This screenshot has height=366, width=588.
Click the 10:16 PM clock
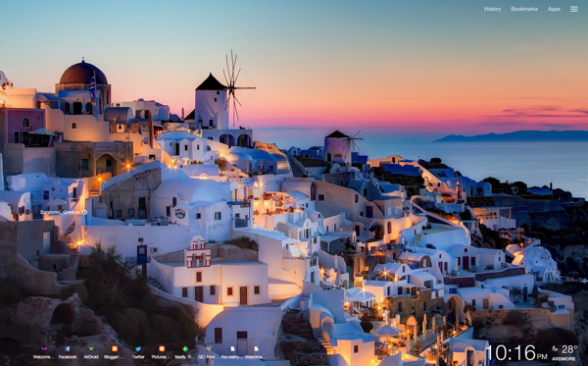pyautogui.click(x=516, y=353)
